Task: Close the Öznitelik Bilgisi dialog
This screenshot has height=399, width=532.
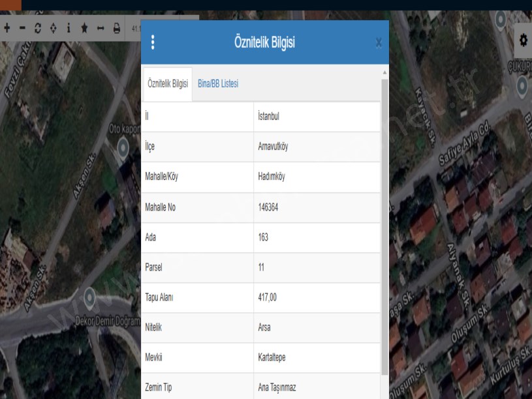Action: (x=379, y=43)
